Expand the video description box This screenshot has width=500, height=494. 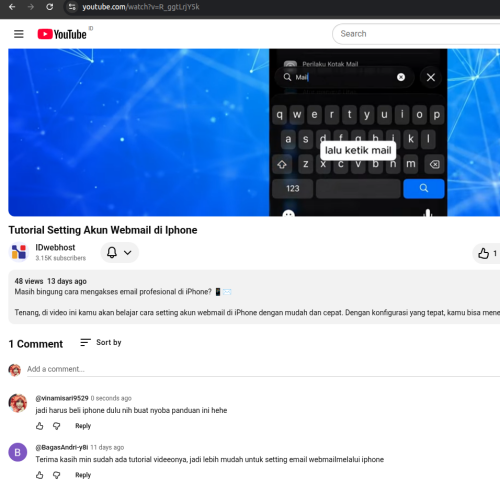coord(254,297)
